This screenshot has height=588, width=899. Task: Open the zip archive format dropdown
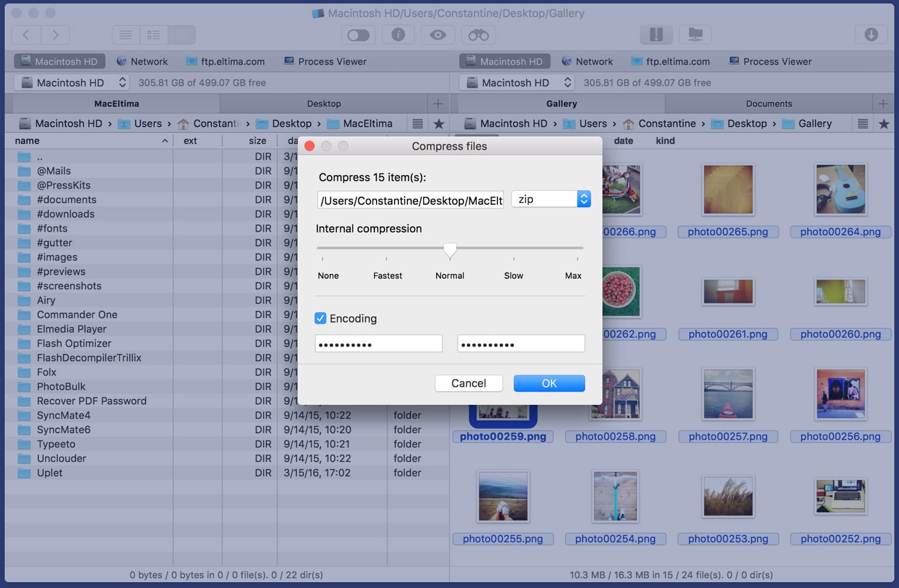[x=551, y=199]
